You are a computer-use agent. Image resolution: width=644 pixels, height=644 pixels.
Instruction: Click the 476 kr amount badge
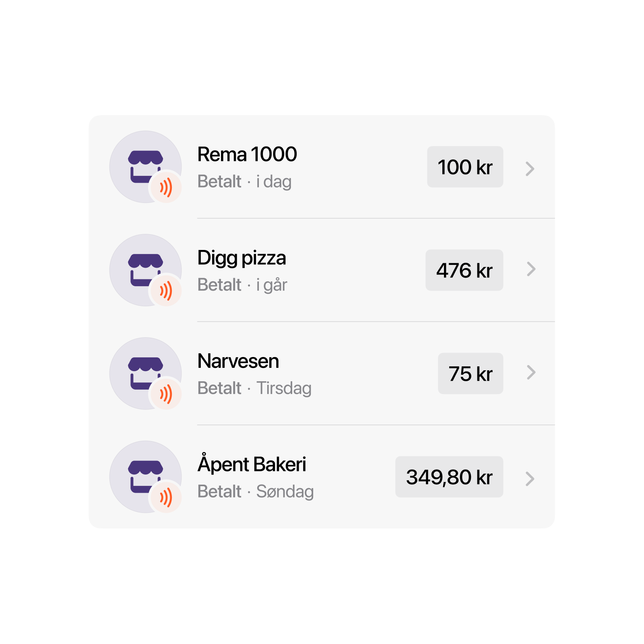pos(464,270)
